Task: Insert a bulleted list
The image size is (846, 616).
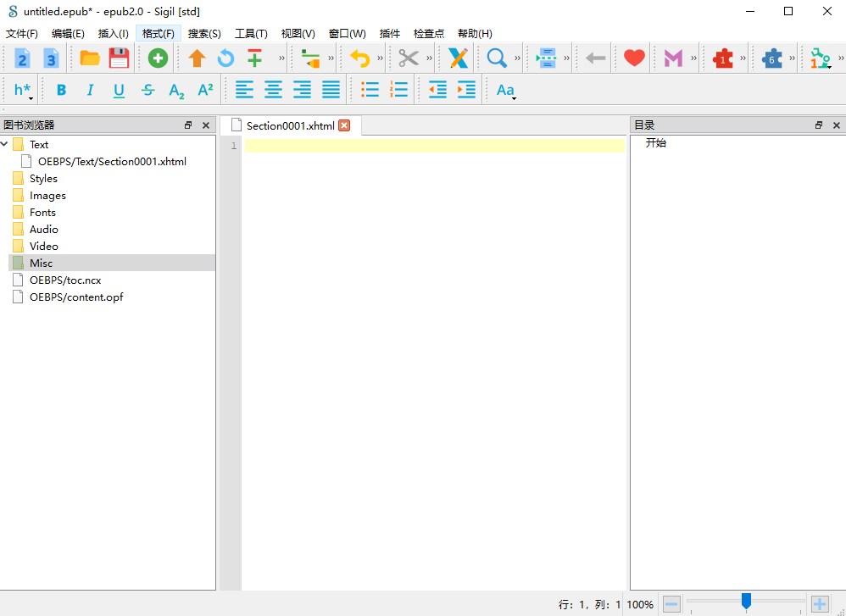Action: point(370,90)
